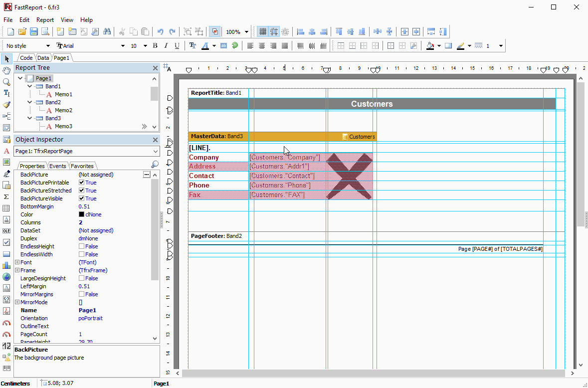588x388 pixels.
Task: Open the font color picker
Action: coord(214,46)
